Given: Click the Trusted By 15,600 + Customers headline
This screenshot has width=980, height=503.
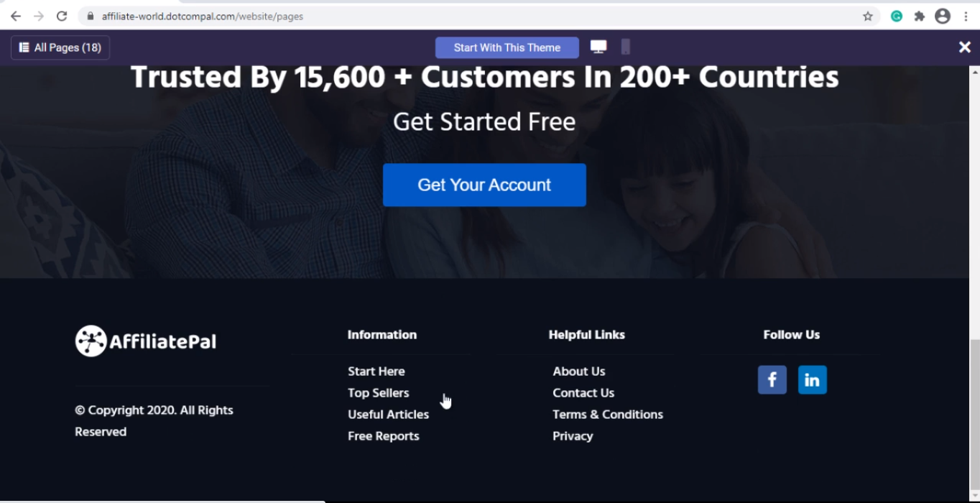Looking at the screenshot, I should 484,78.
